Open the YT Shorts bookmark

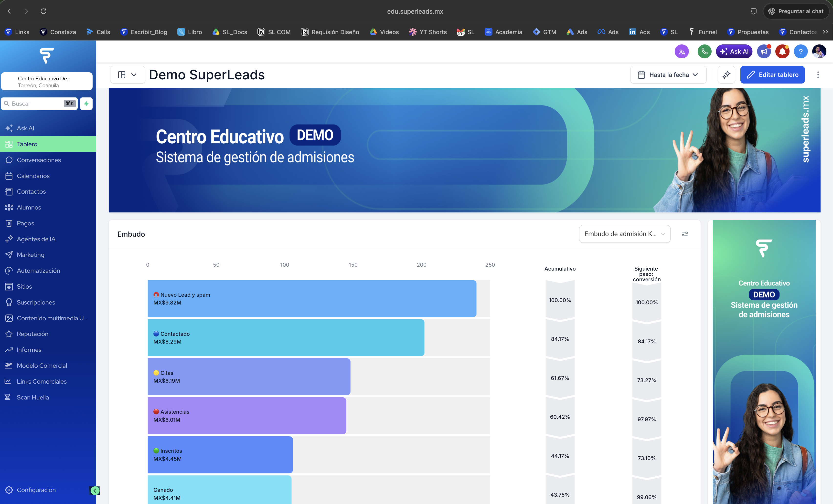coord(428,32)
